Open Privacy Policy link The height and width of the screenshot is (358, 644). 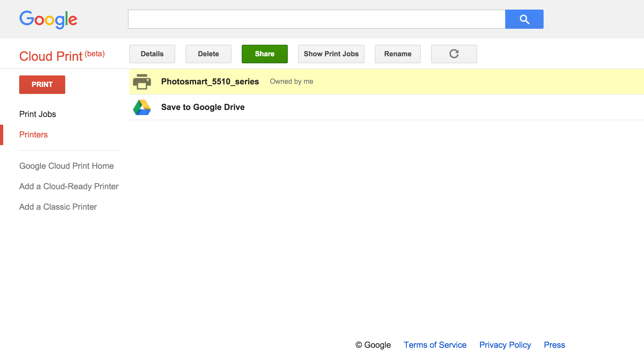pos(505,345)
